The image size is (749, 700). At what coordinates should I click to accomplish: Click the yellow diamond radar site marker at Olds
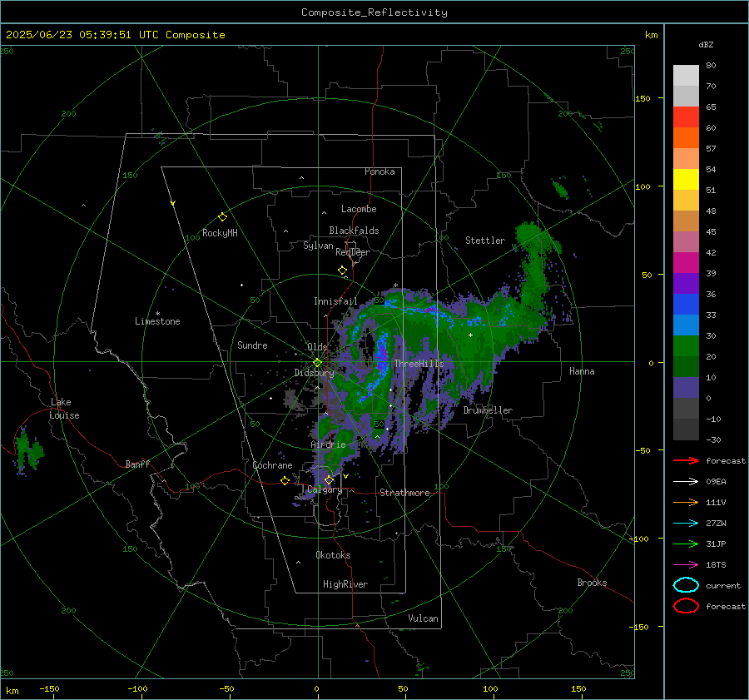coord(317,363)
